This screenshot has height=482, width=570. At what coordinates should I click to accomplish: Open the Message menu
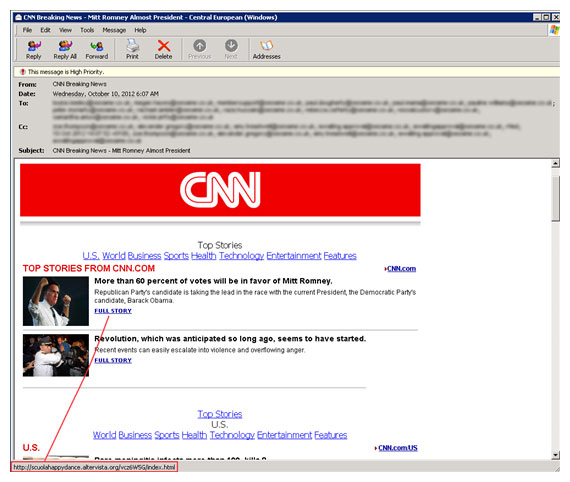[114, 30]
